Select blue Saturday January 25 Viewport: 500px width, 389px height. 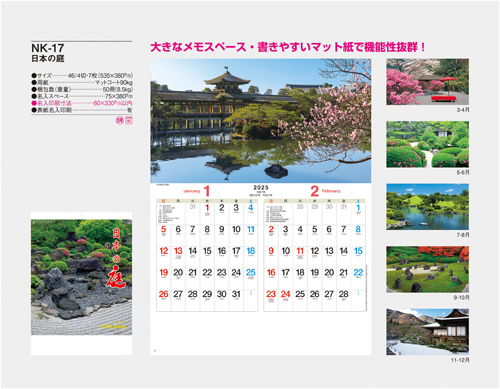[x=251, y=273]
